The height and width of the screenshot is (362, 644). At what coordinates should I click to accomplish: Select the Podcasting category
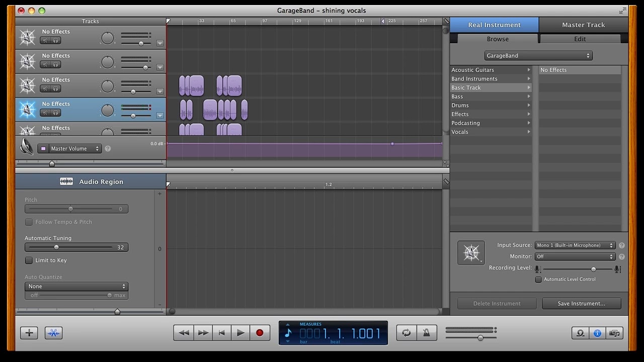(x=491, y=123)
